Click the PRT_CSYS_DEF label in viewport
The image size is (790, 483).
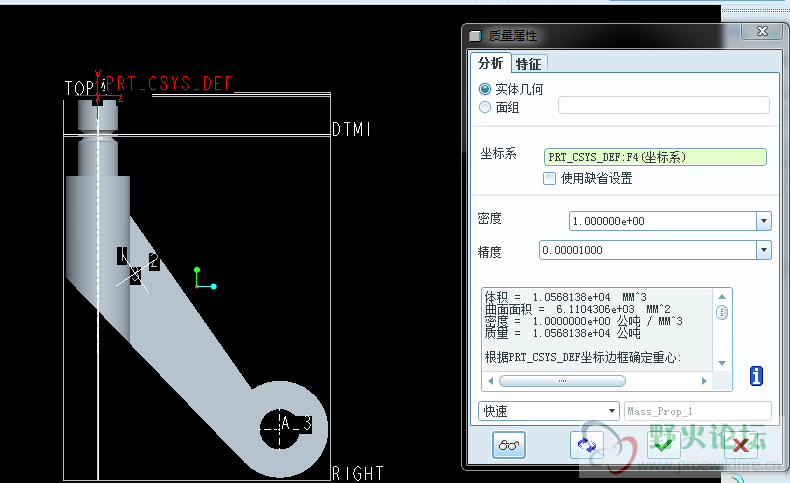point(168,83)
